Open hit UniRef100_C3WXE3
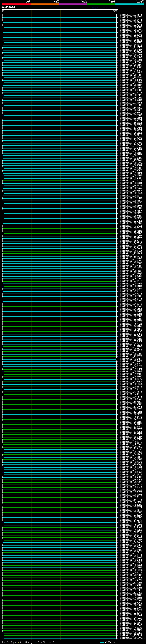The image size is (146, 644). tap(131, 359)
